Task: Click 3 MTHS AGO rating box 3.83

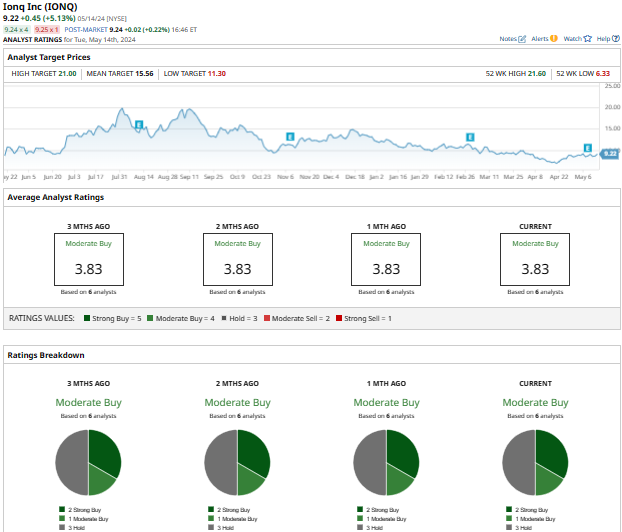Action: pyautogui.click(x=89, y=259)
